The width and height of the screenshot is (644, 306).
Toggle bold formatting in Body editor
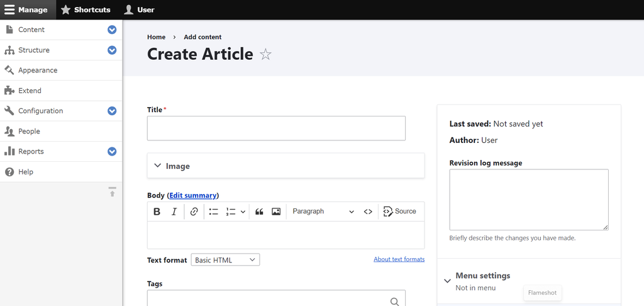click(x=157, y=212)
